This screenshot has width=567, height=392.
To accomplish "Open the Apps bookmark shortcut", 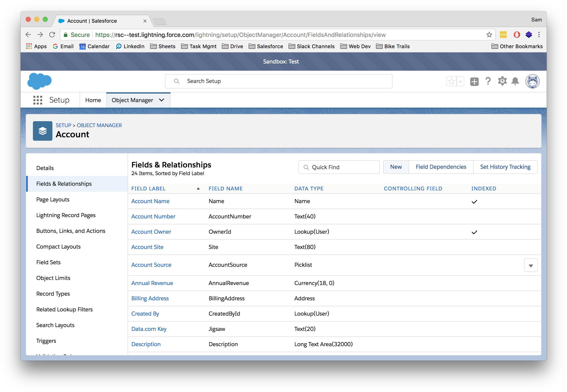I will pos(36,46).
